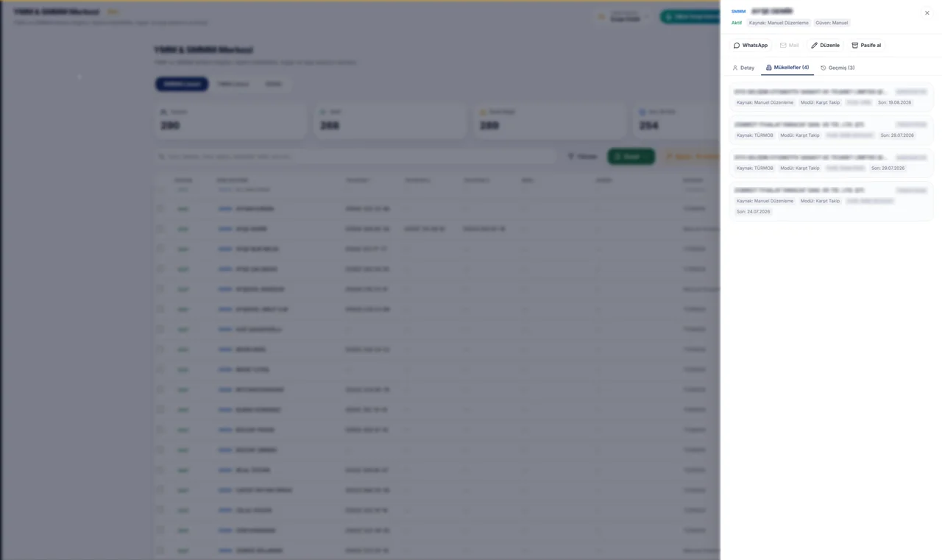The image size is (942, 560).
Task: Click the green Aktif status label
Action: pyautogui.click(x=737, y=23)
